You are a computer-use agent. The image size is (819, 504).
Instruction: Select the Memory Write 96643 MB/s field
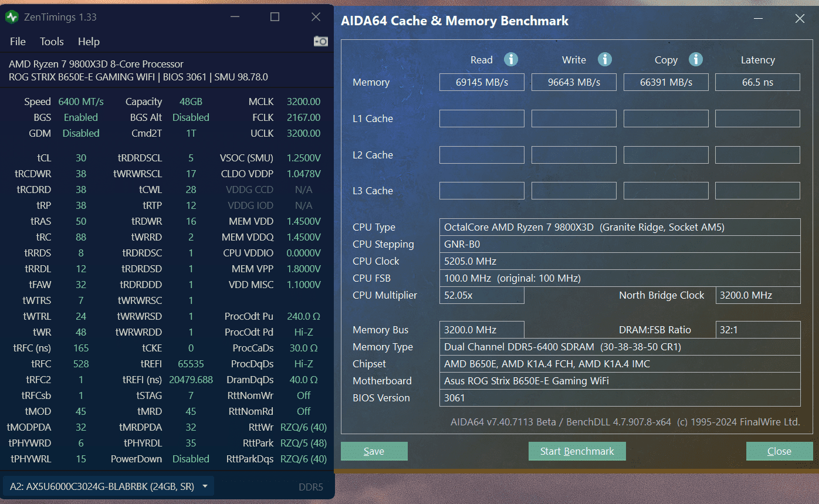coord(574,82)
